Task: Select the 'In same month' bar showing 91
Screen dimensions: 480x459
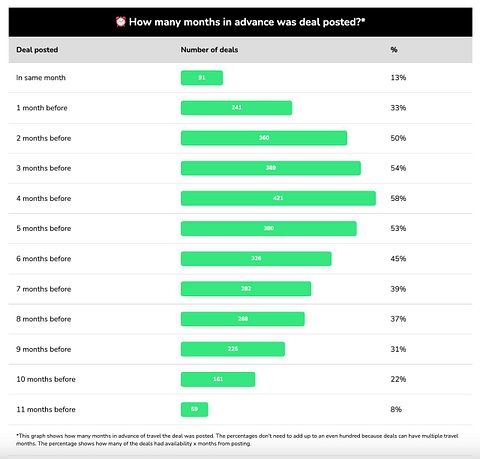Action: (202, 78)
